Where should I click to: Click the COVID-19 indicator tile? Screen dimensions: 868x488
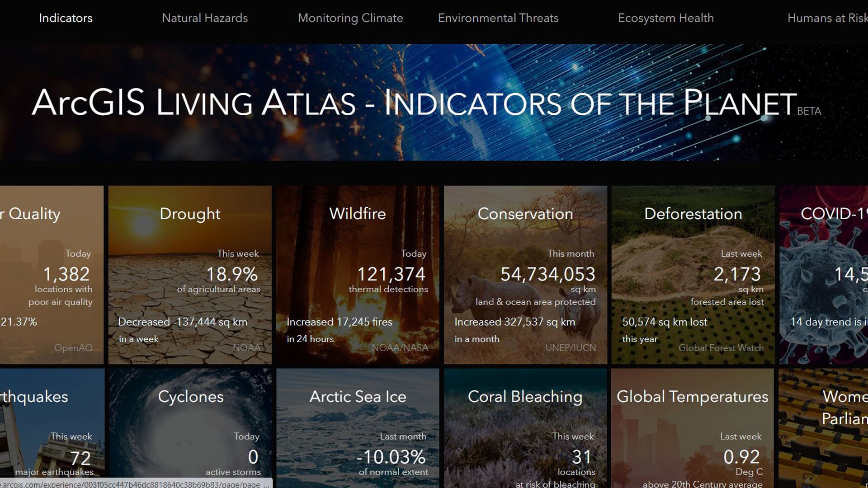click(x=824, y=275)
